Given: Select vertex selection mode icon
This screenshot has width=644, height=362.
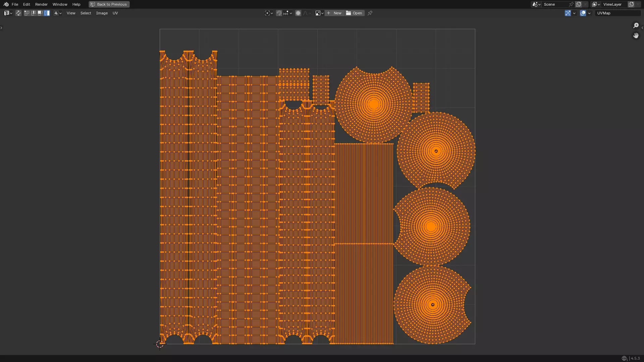Looking at the screenshot, I should (x=27, y=13).
